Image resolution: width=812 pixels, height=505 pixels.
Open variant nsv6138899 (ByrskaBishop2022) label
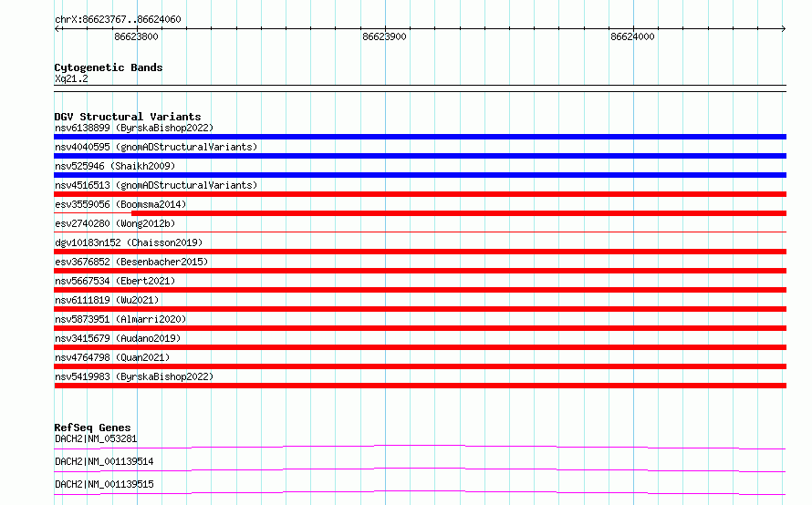click(134, 128)
